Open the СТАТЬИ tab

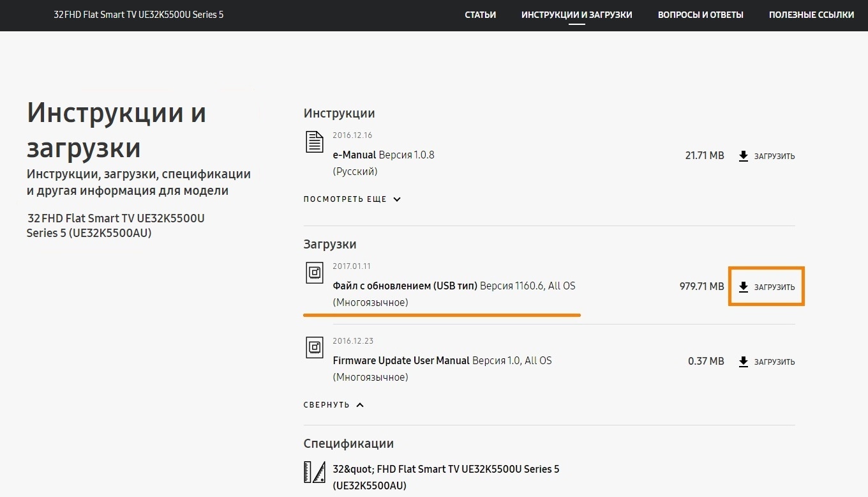[x=481, y=15]
